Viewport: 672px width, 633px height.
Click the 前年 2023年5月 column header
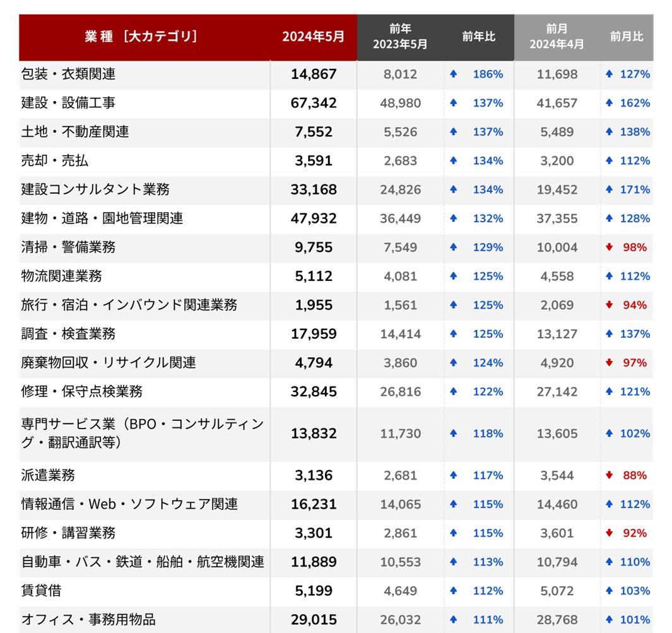pos(400,37)
